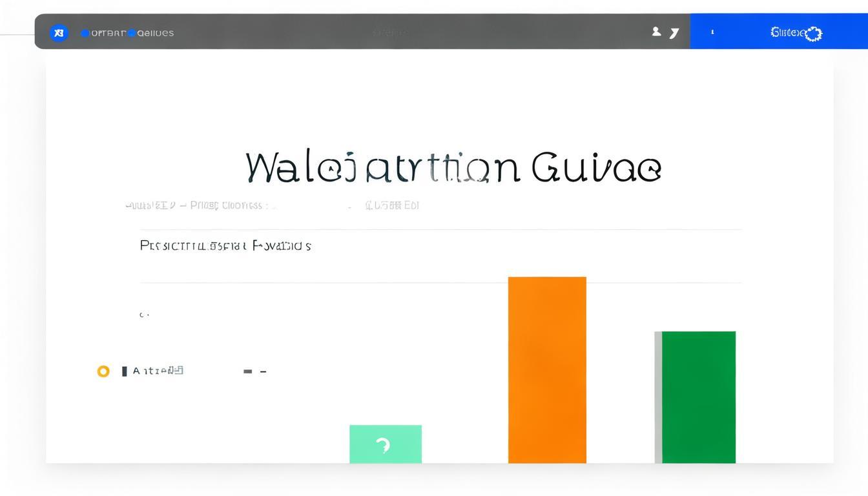Viewport: 868px width, 496px height.
Task: Click the tall orange chart bar
Action: (x=547, y=369)
